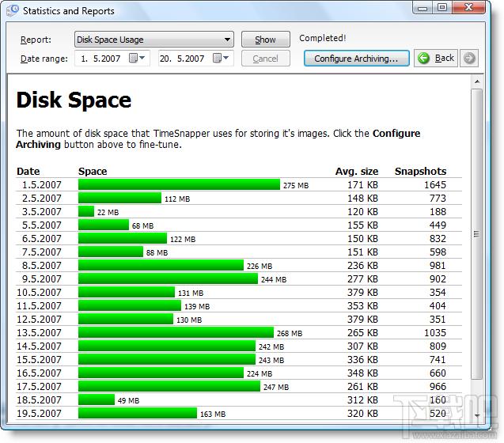Open the Report dropdown showing Disk Space Usage

(x=154, y=40)
